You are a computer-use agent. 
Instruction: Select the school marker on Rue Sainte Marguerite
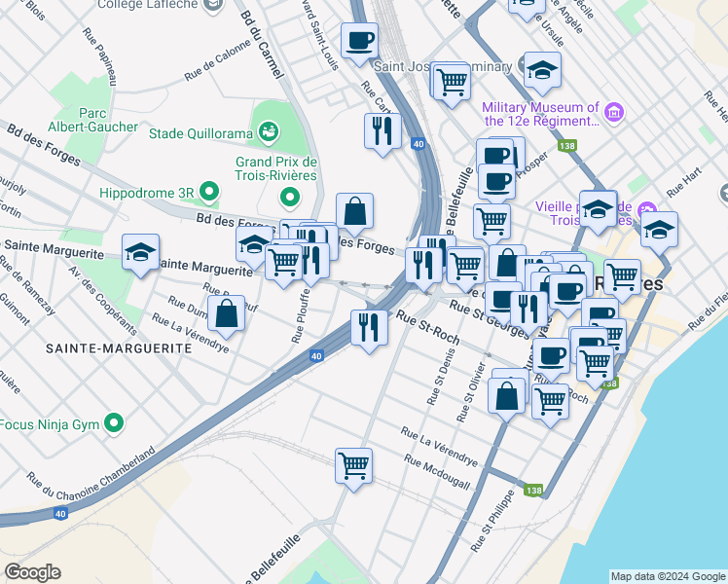coord(141,253)
